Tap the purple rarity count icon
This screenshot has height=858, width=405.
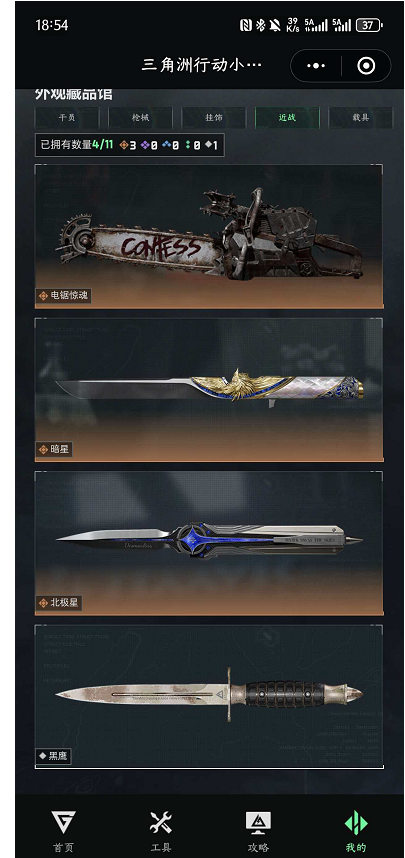(x=144, y=145)
